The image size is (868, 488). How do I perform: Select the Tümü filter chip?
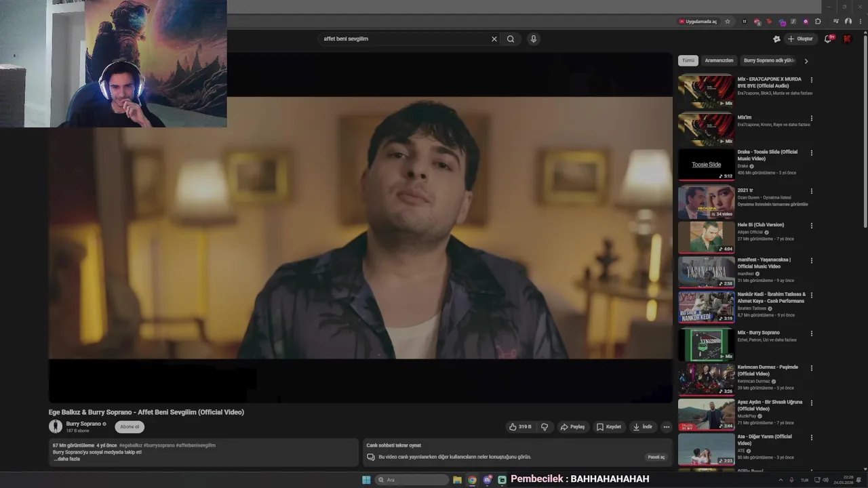coord(688,60)
